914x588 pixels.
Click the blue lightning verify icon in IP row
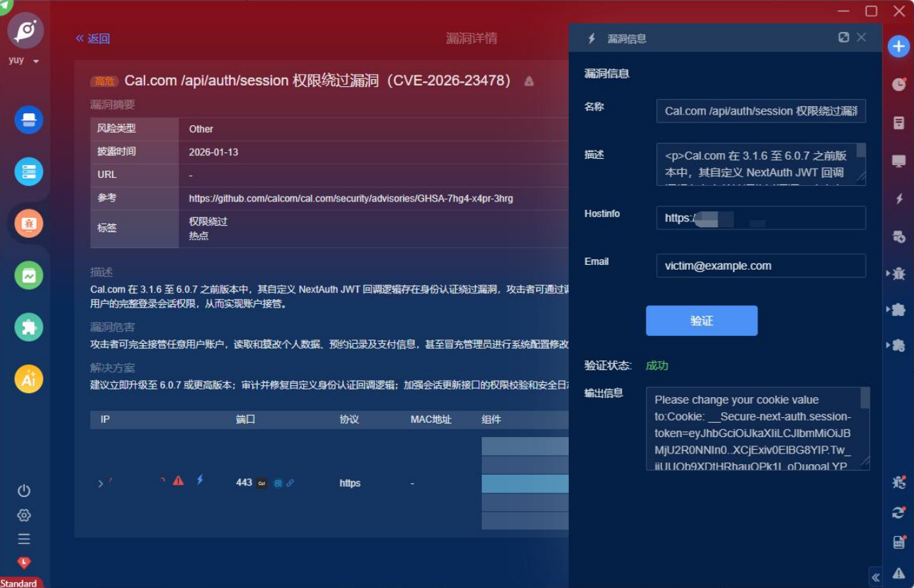click(200, 480)
